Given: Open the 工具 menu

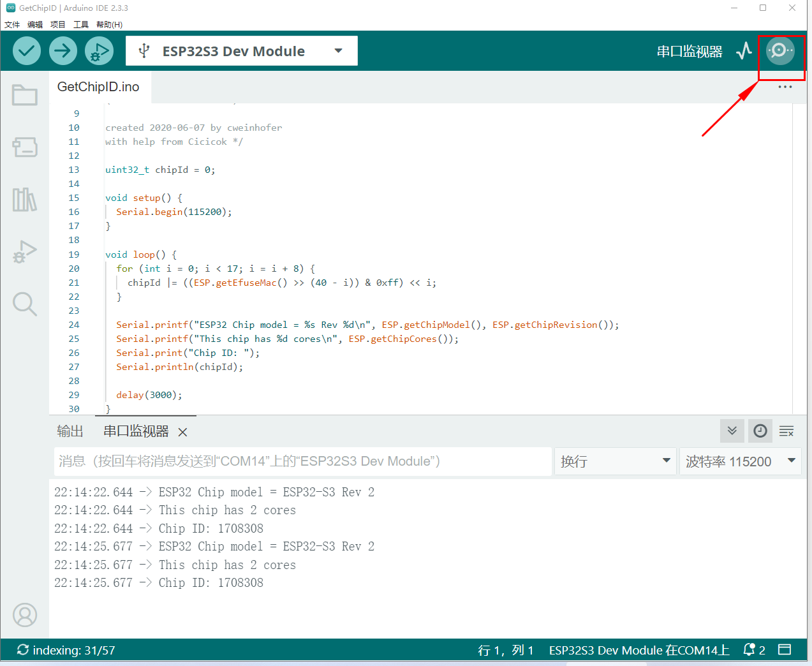Looking at the screenshot, I should (81, 24).
